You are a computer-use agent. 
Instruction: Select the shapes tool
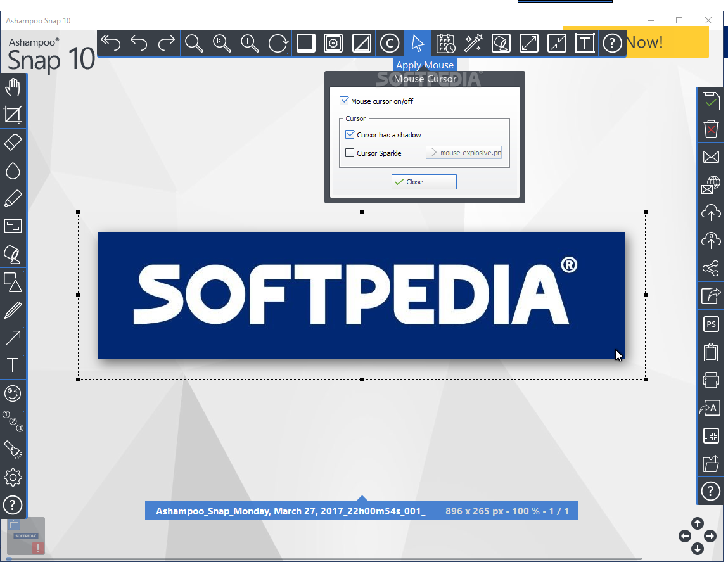coord(13,282)
